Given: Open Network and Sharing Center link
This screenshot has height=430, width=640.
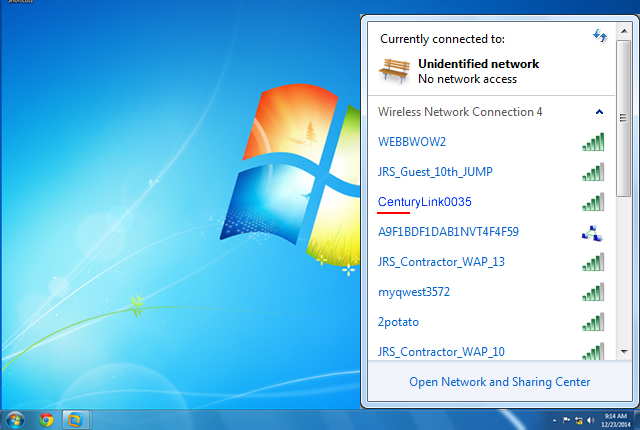Looking at the screenshot, I should 500,382.
